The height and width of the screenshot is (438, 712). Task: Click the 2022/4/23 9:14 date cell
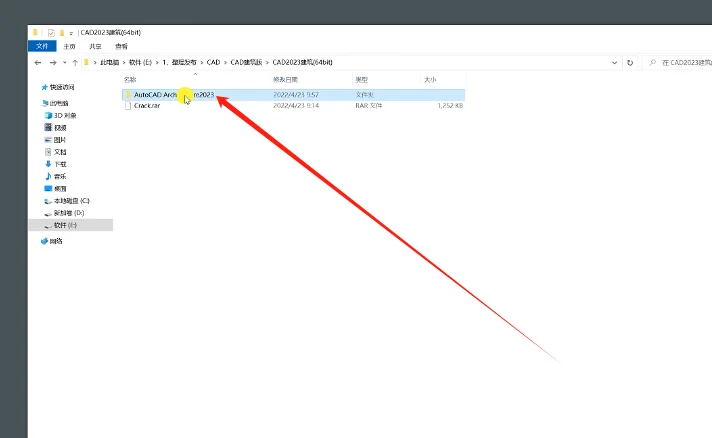pos(296,106)
